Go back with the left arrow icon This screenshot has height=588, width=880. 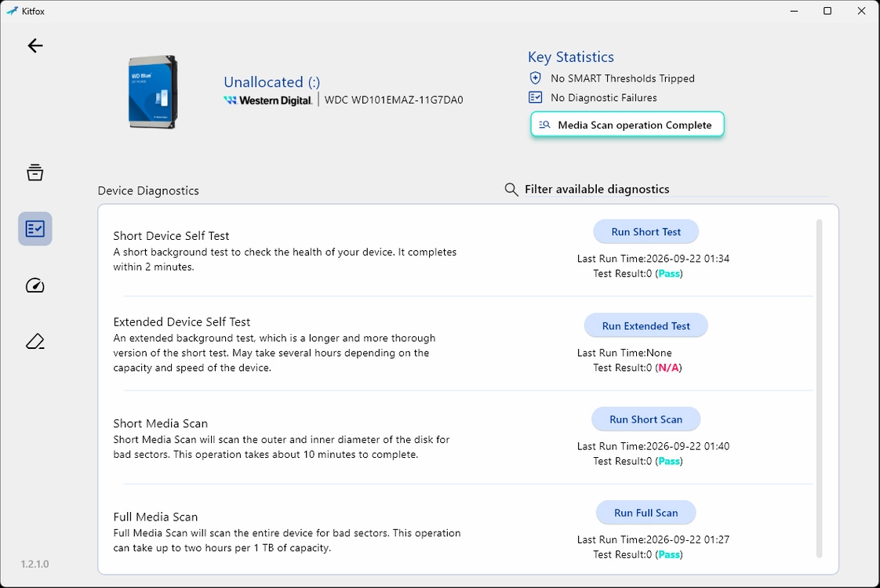click(x=35, y=45)
